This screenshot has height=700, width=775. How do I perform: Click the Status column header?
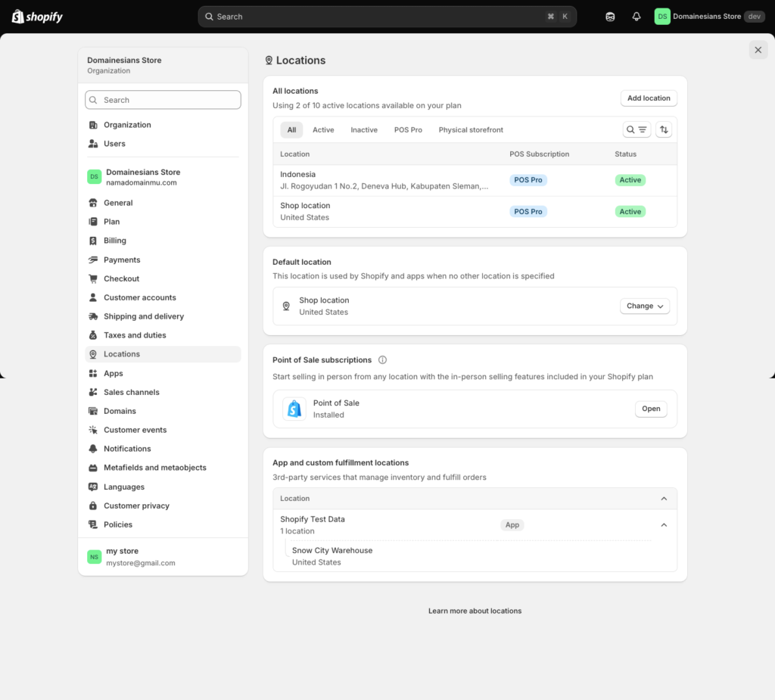(625, 154)
